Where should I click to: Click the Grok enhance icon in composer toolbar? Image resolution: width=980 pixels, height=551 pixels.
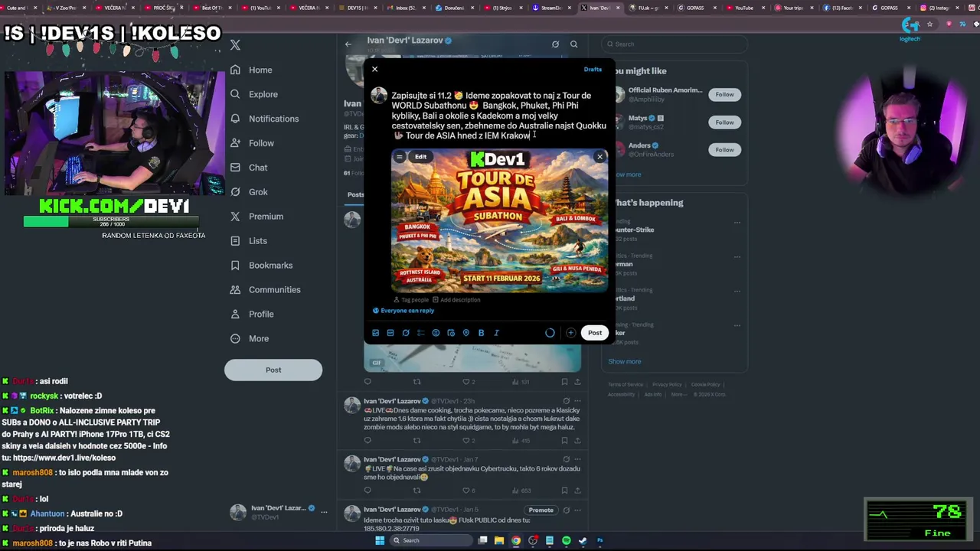(x=406, y=333)
